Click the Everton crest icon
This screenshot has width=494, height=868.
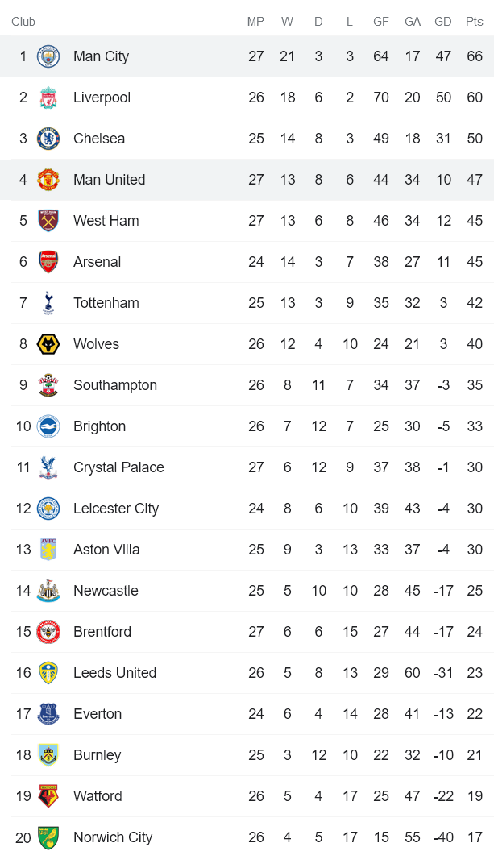tap(48, 714)
